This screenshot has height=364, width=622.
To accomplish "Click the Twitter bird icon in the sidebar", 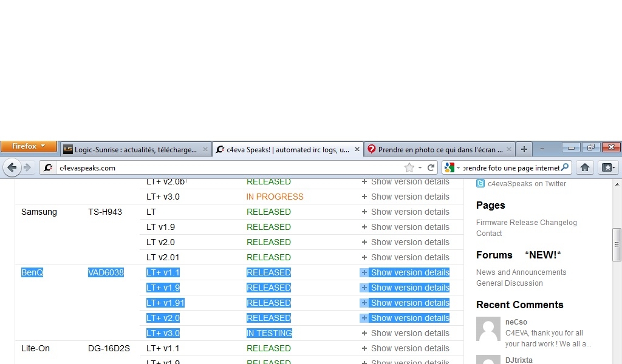I will (x=480, y=183).
